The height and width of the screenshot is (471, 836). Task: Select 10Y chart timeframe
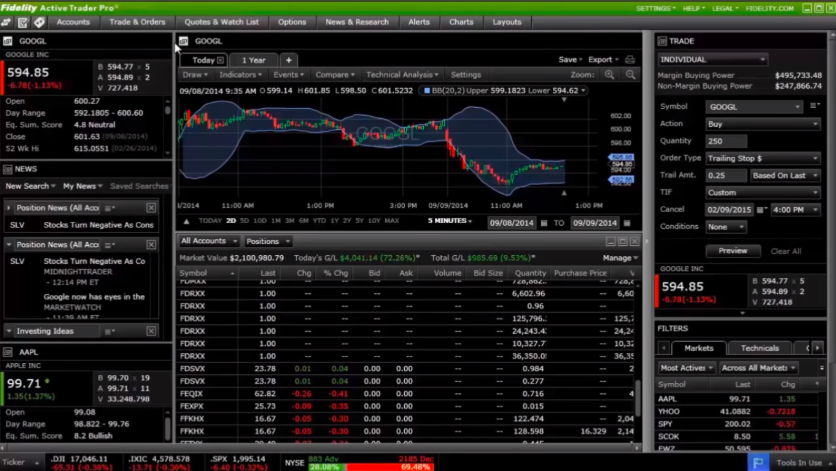click(374, 221)
